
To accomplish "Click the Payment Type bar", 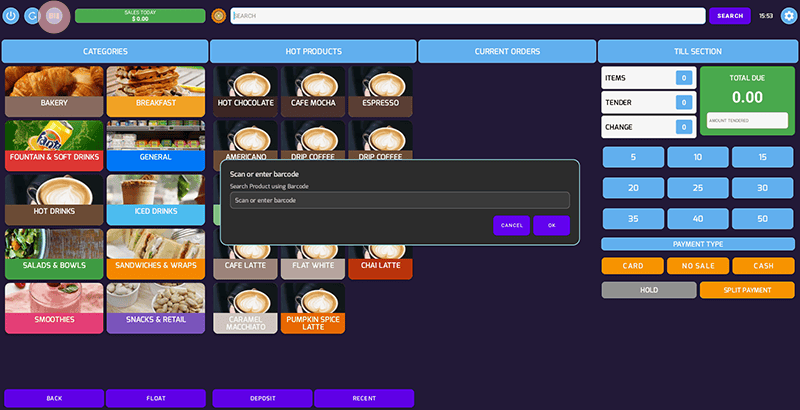I will [x=698, y=244].
